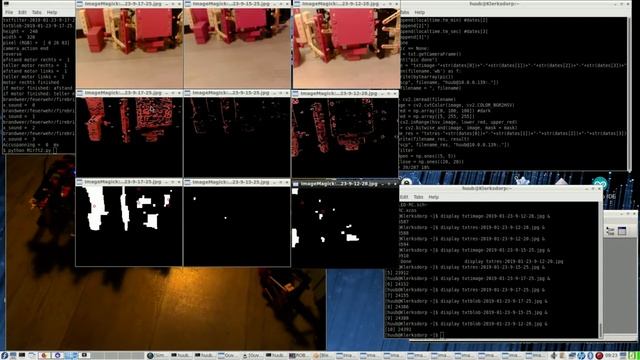Launch terminal from taskbar quick-launch icon

[x=22, y=356]
